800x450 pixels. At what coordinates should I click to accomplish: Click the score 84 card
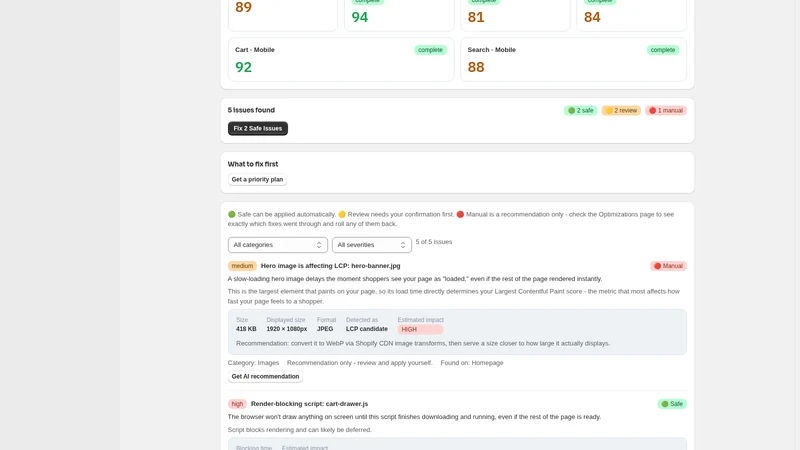point(632,14)
